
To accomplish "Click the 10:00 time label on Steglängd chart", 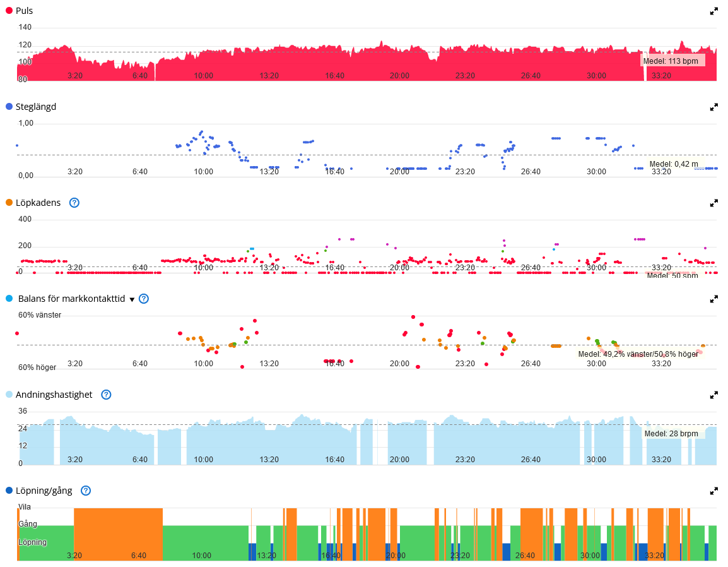I will [203, 172].
